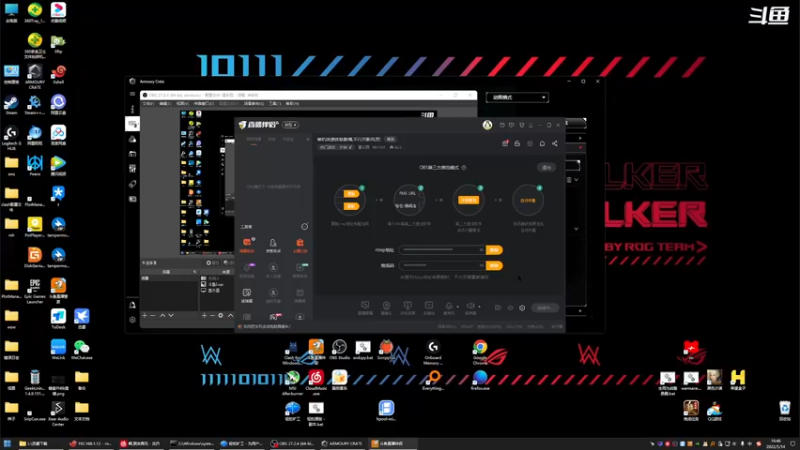Open the Windows Start button on the taskbar
This screenshot has height=450, width=800.
[7, 443]
